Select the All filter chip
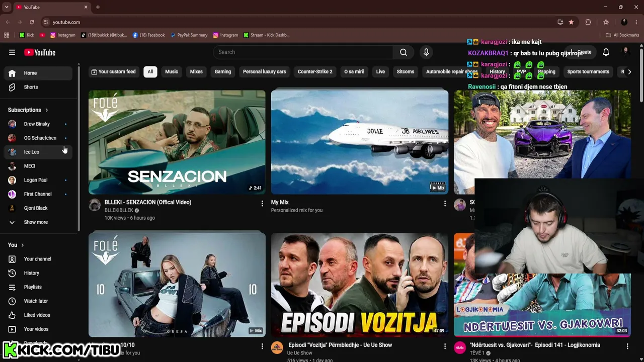644x362 pixels. pos(150,72)
